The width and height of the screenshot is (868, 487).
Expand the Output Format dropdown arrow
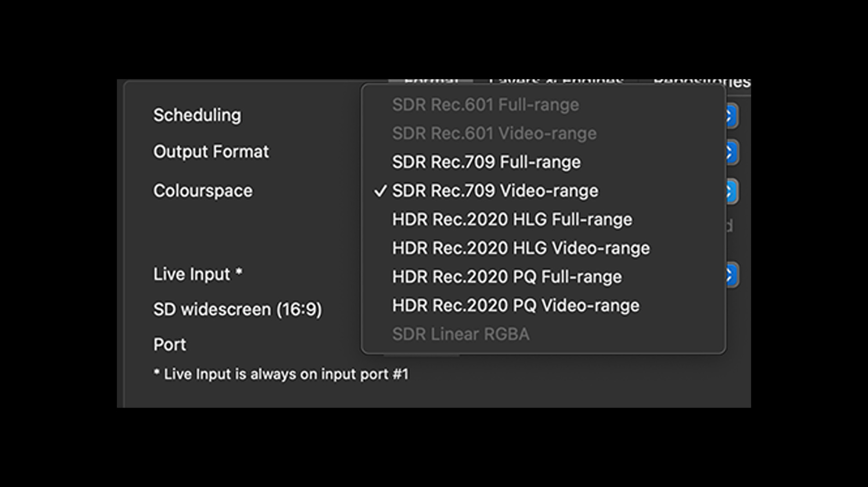731,152
